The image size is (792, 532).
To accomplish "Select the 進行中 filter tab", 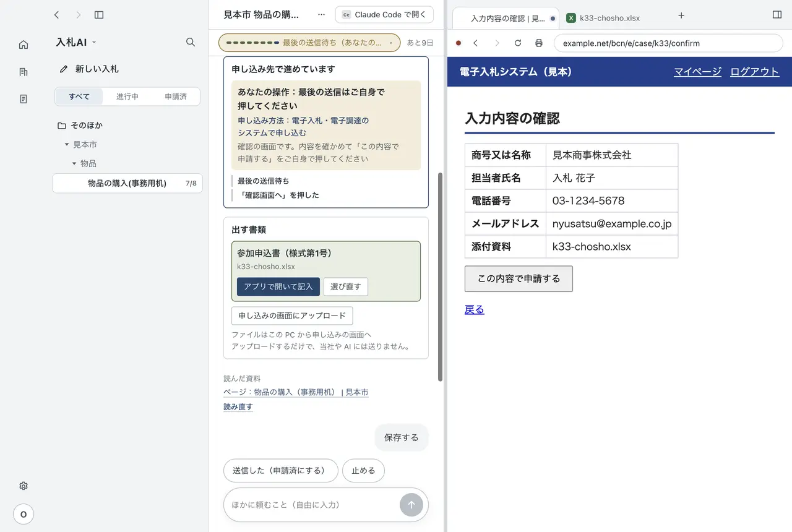I will tap(127, 97).
